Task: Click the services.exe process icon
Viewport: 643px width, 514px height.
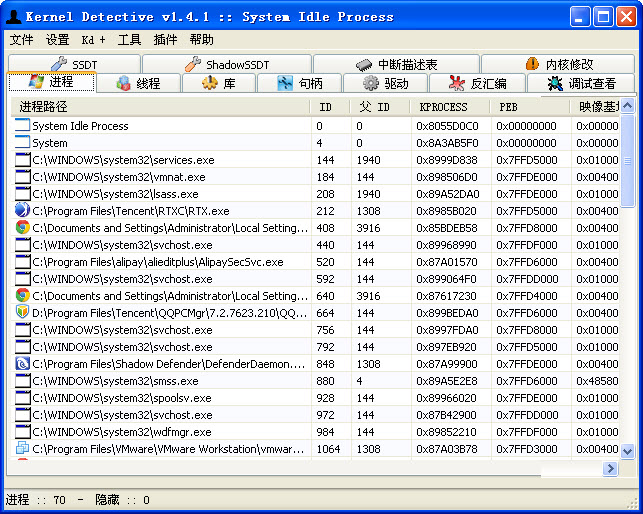Action: coord(23,160)
